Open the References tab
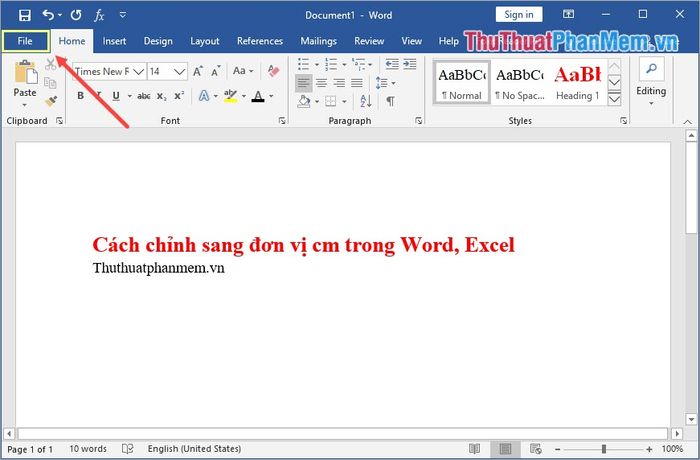The height and width of the screenshot is (460, 700). click(x=260, y=41)
